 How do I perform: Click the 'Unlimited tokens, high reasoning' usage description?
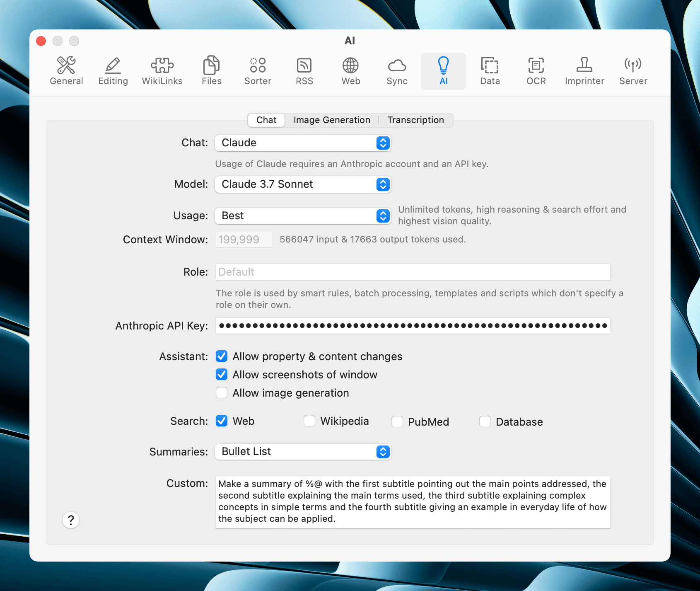pos(512,216)
